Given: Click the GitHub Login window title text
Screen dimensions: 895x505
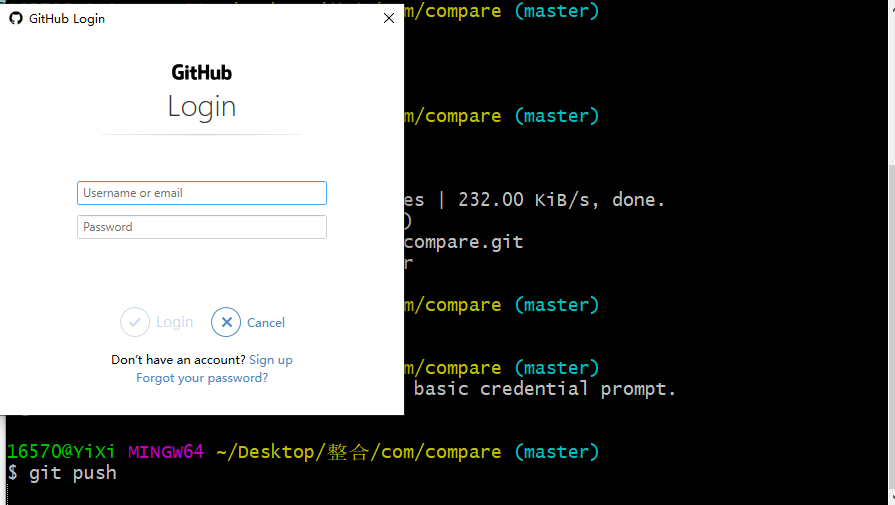Looking at the screenshot, I should 67,18.
